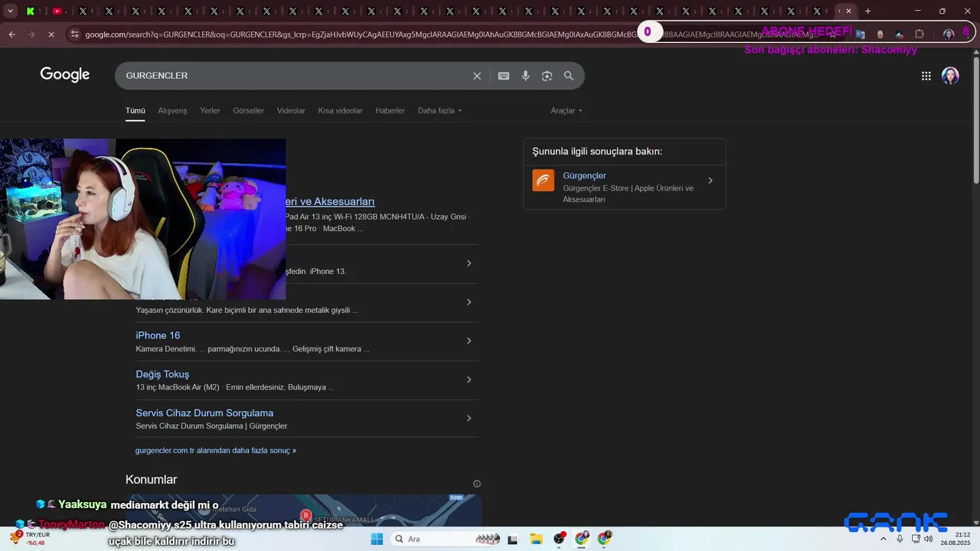980x551 pixels.
Task: Open the Google apps grid
Action: 926,76
